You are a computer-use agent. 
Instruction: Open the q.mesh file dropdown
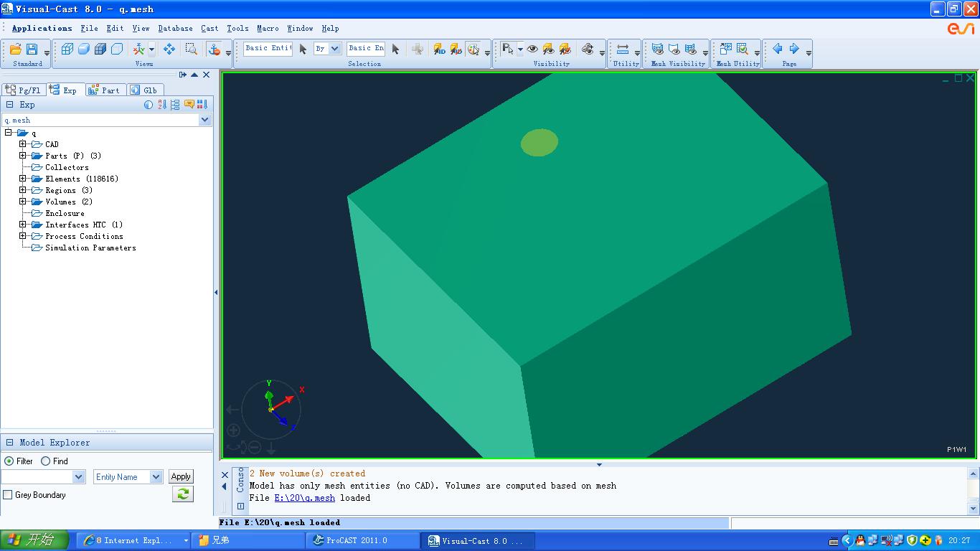205,120
